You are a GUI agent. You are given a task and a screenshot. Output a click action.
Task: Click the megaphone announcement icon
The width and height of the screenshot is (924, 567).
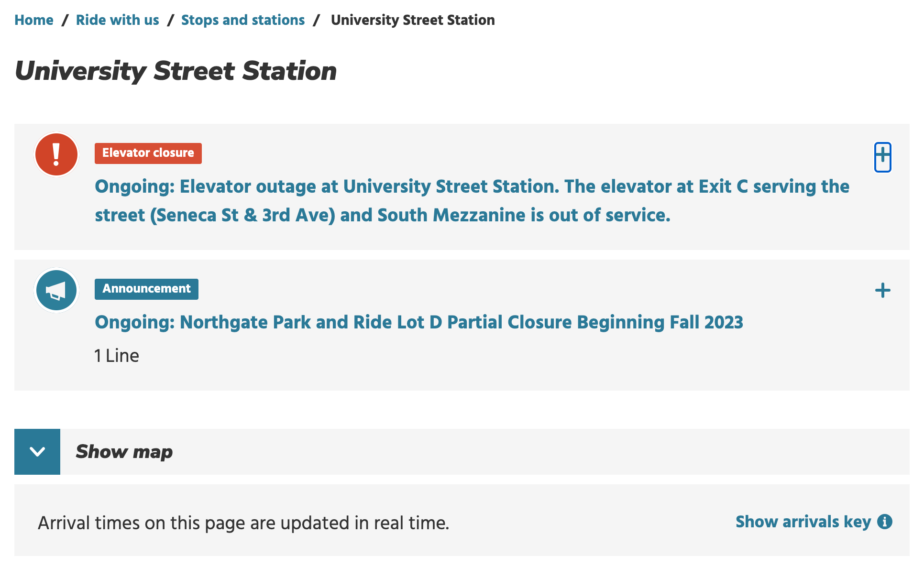56,290
